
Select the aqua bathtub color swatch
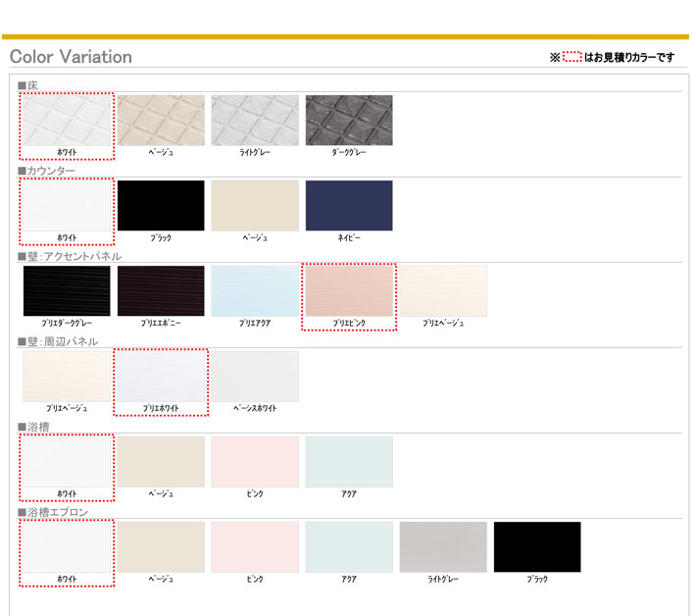click(x=349, y=461)
